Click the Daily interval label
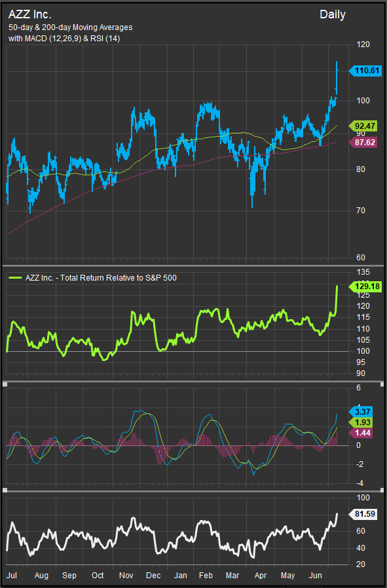 (x=332, y=14)
